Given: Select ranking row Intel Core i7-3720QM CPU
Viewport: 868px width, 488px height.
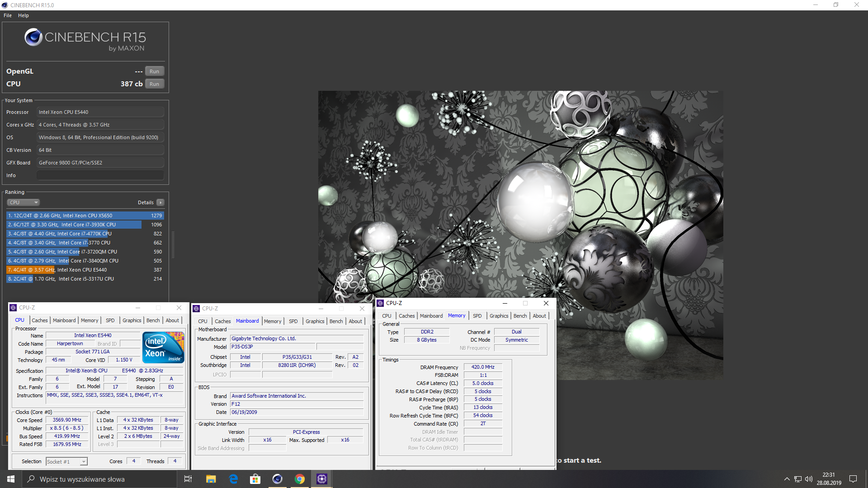Looking at the screenshot, I should click(85, 252).
